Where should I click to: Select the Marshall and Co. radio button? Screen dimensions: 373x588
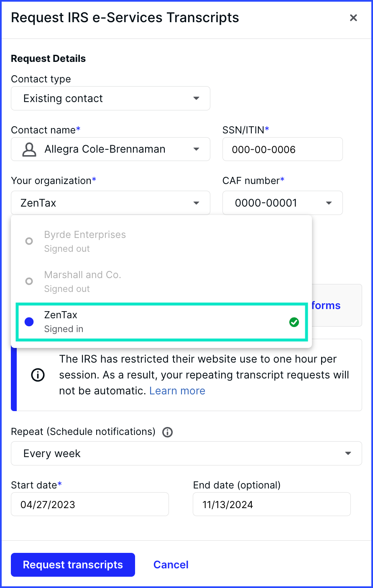[x=29, y=281]
